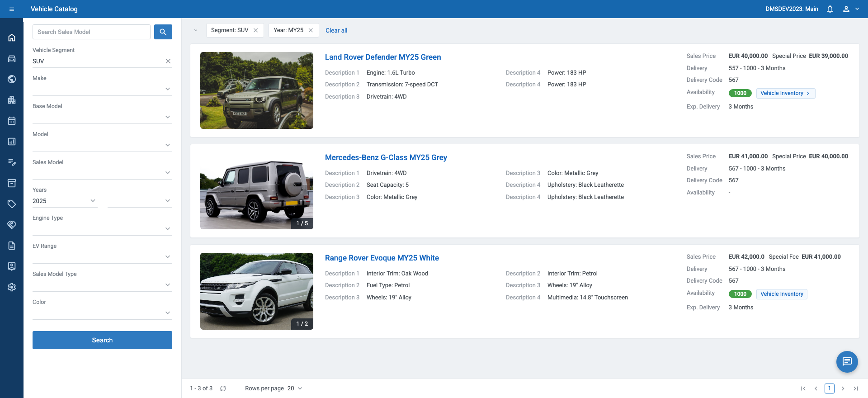The image size is (868, 398).
Task: Open the chat bubble button
Action: click(x=847, y=362)
